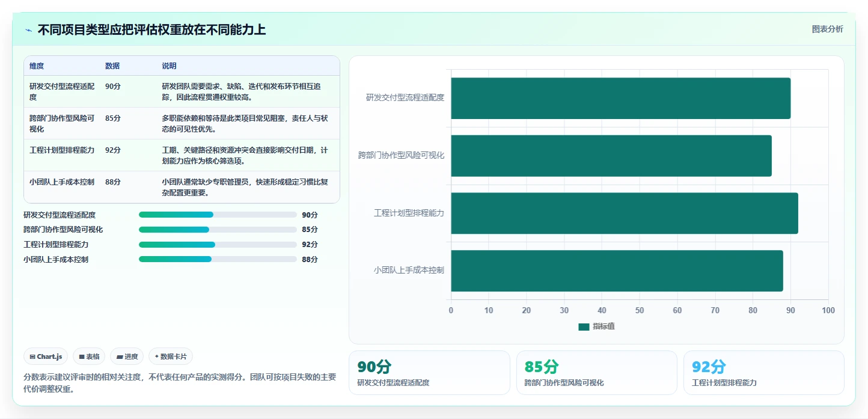Click table row name 小团队上手成本控制
868x419 pixels.
pos(62,182)
